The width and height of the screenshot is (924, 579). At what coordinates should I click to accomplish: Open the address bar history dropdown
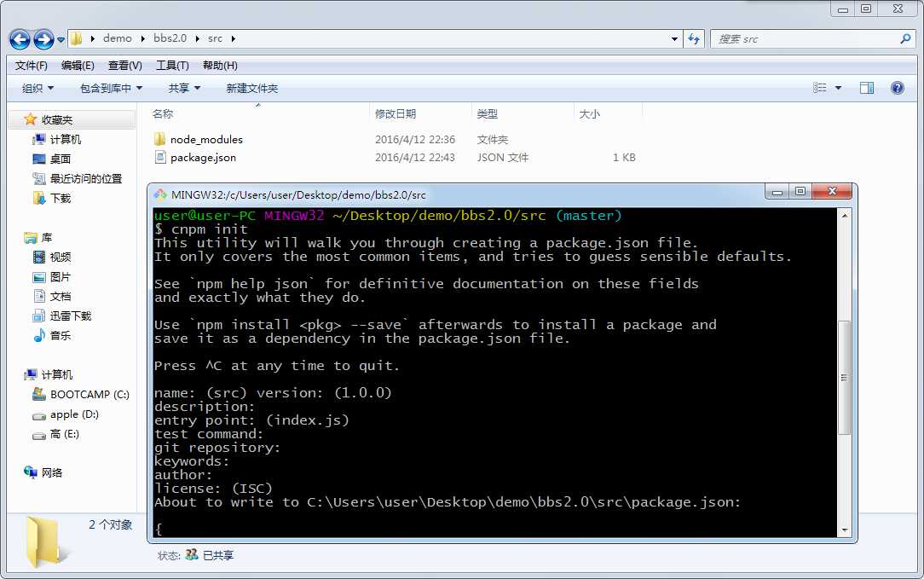coord(674,39)
